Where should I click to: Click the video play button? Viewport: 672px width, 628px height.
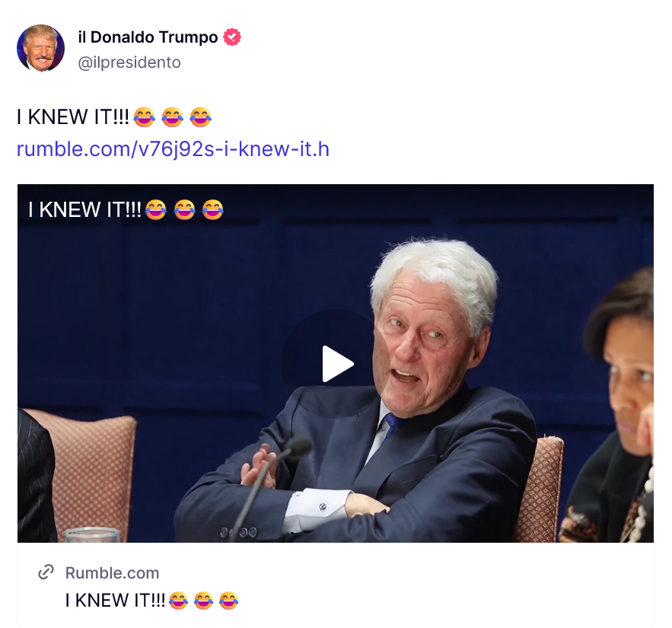pyautogui.click(x=336, y=364)
